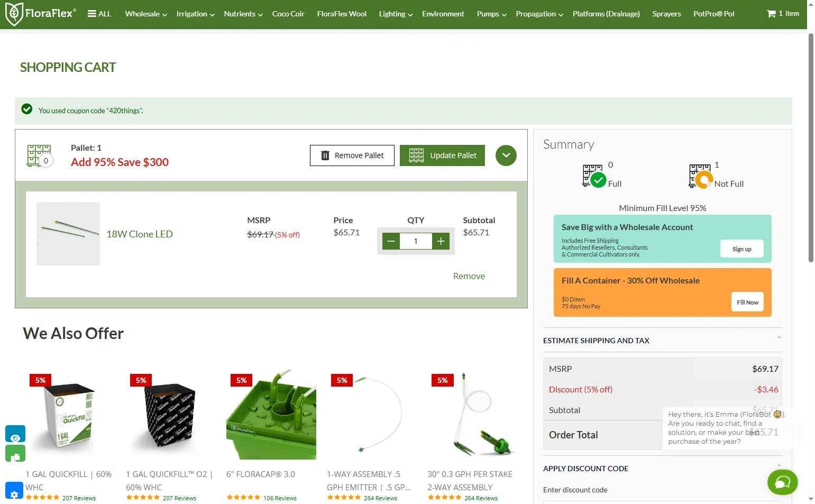Go to Sprayers category

(666, 14)
